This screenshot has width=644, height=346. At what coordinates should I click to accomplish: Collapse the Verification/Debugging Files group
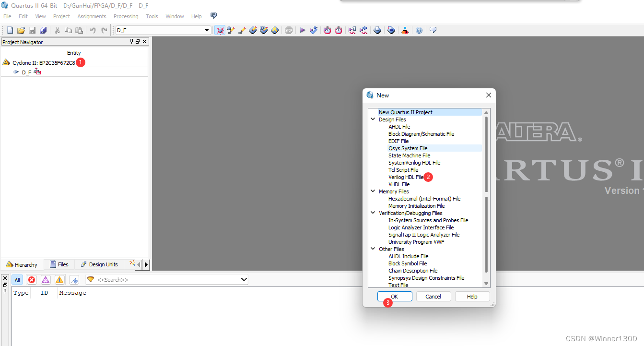tap(373, 213)
